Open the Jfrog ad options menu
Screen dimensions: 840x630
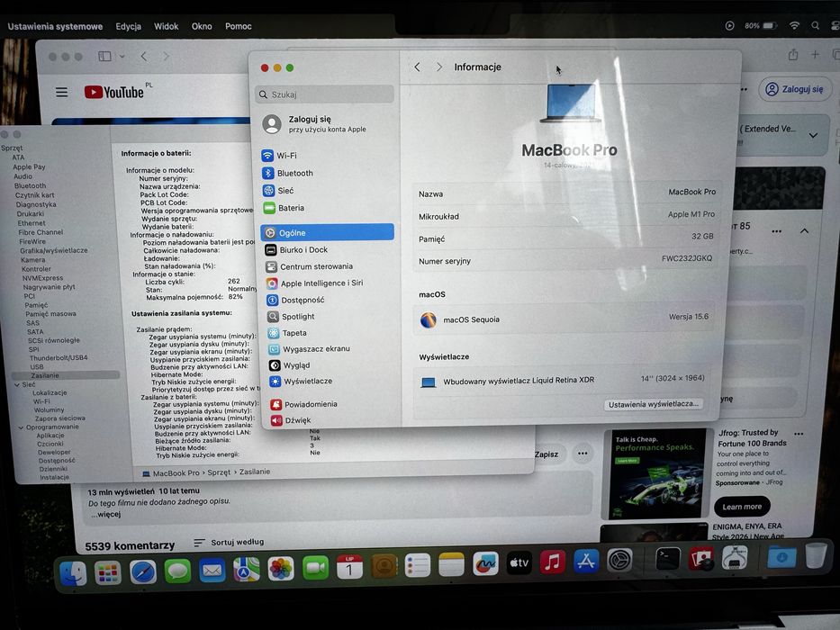(799, 434)
